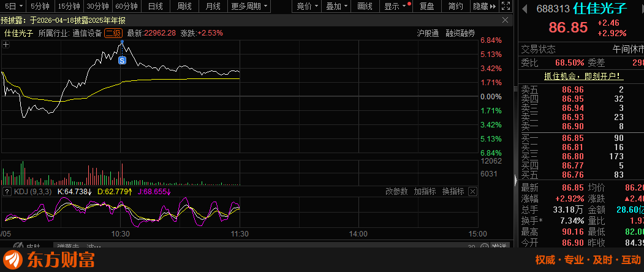
Task: Click the 换手 value 7.34%
Action: (x=572, y=221)
